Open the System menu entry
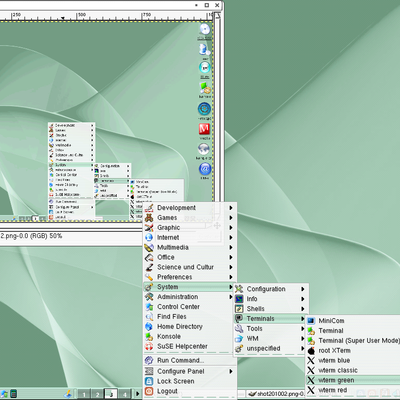The image size is (400, 400). coord(189,287)
